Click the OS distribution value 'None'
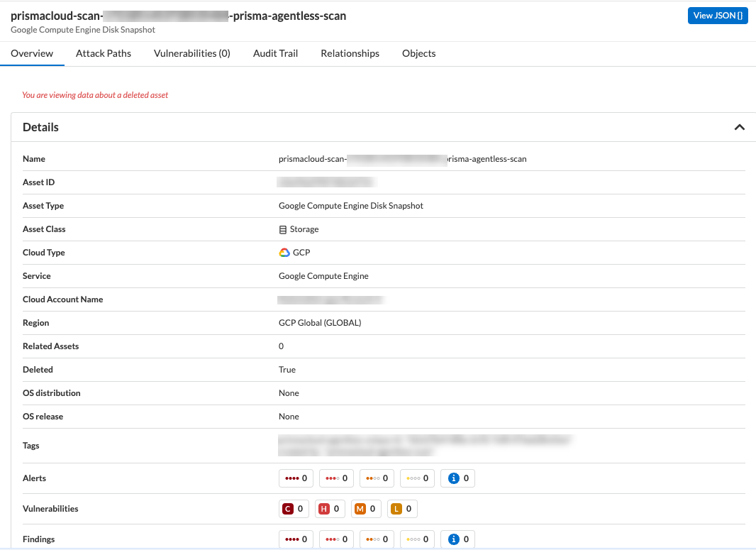The image size is (756, 550). [289, 393]
